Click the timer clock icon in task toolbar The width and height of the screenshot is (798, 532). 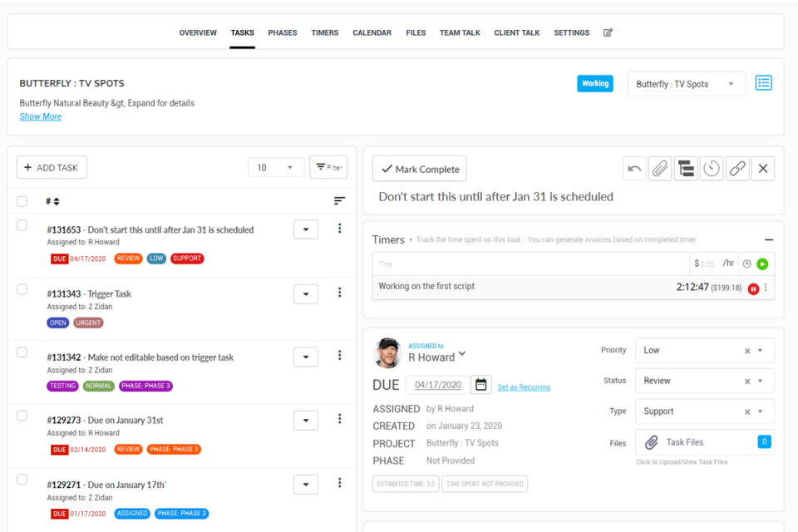pyautogui.click(x=712, y=169)
